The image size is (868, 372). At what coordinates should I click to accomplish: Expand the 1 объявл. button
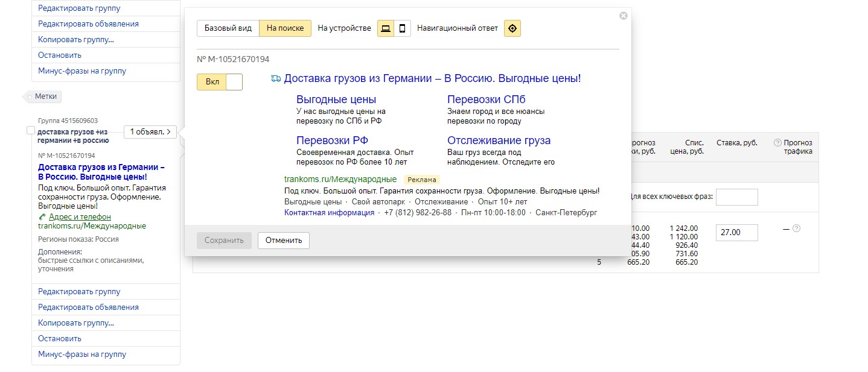pos(150,131)
